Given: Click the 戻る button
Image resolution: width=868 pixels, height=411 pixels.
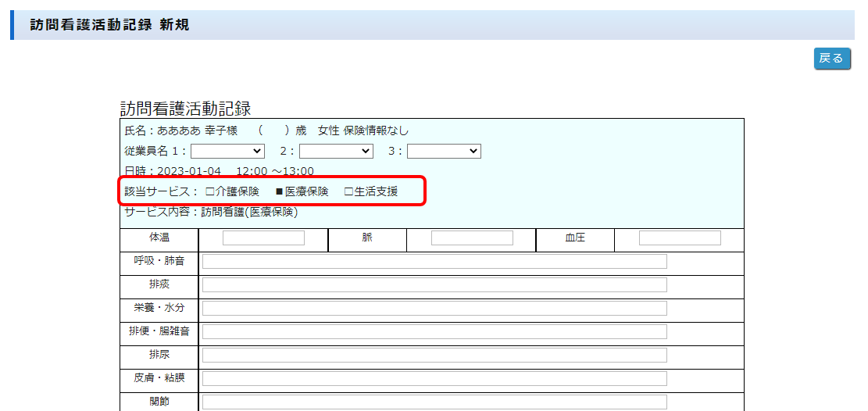Looking at the screenshot, I should point(831,58).
